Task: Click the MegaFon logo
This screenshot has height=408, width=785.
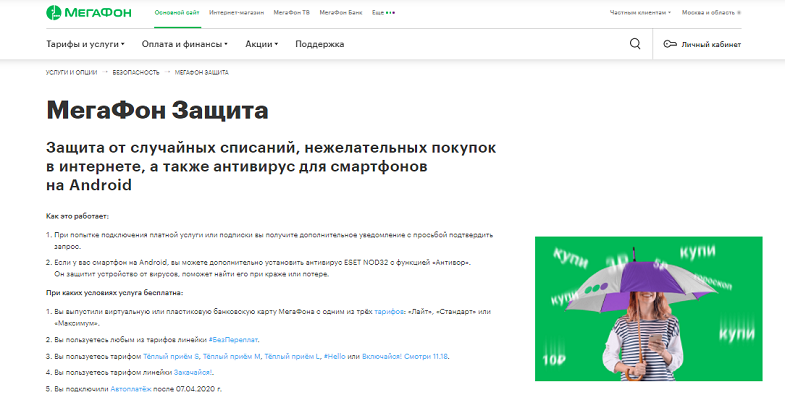Action: (81, 13)
